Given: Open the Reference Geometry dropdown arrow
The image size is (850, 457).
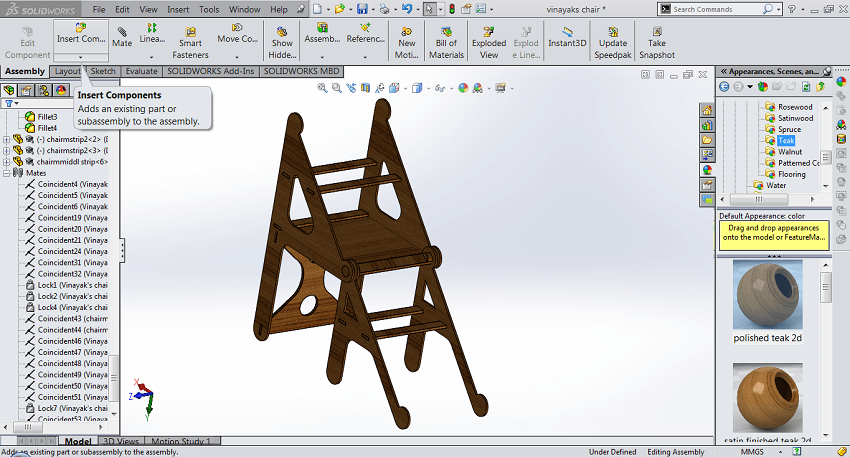Looking at the screenshot, I should coord(365,56).
